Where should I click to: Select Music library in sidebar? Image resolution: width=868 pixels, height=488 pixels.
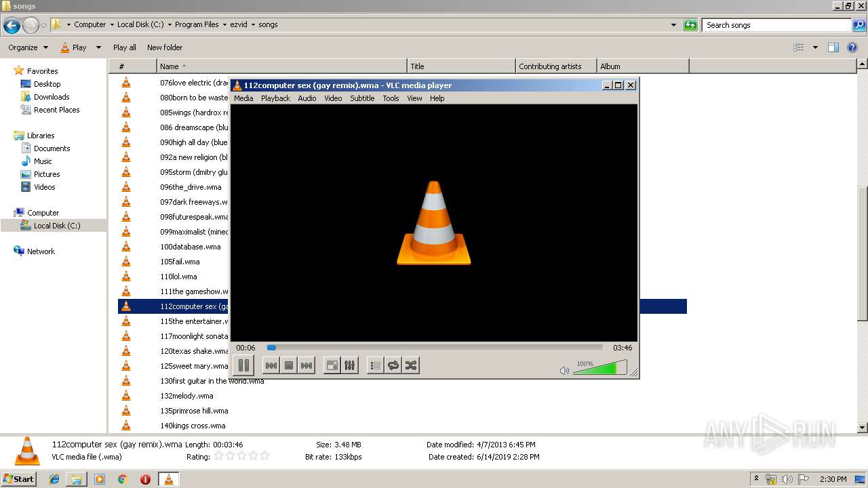(43, 161)
